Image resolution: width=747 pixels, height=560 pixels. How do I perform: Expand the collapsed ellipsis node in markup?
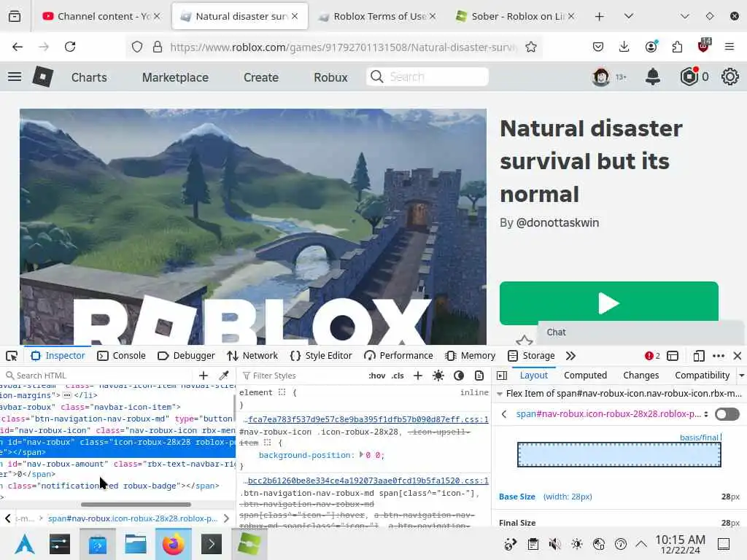pyautogui.click(x=66, y=395)
